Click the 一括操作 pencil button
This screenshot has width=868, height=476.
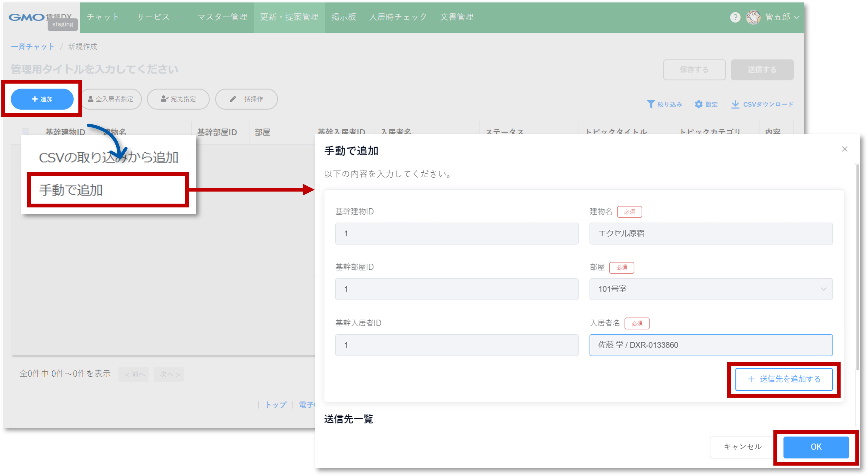tap(246, 99)
